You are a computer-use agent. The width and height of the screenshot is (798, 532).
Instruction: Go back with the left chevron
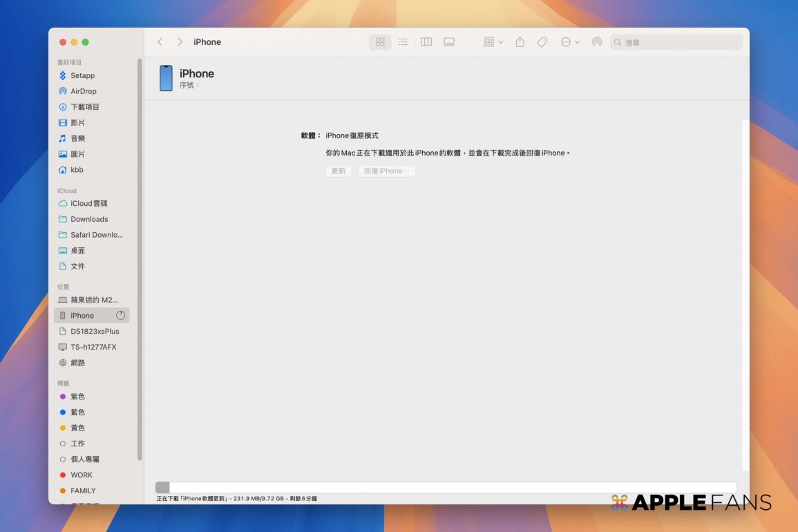[x=160, y=42]
